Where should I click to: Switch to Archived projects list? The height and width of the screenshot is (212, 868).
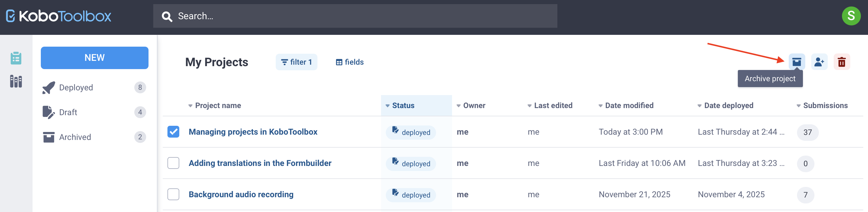(75, 137)
